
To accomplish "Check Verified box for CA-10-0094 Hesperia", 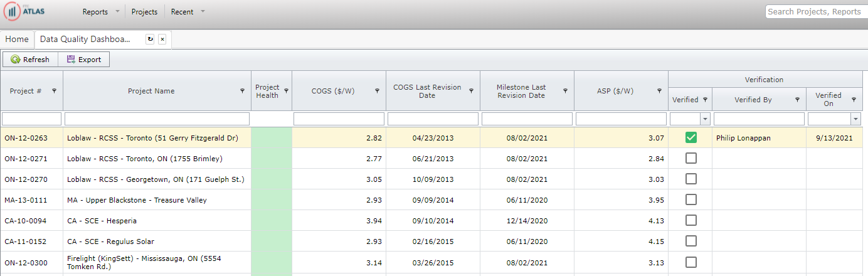I will [x=691, y=220].
